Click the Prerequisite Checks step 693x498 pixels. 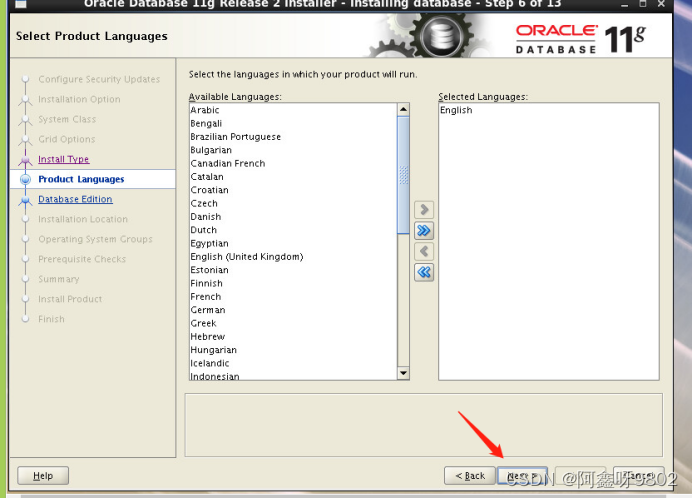(x=82, y=259)
